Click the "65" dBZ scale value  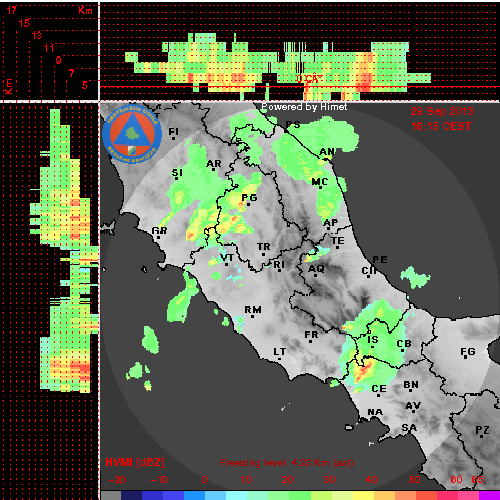477,480
